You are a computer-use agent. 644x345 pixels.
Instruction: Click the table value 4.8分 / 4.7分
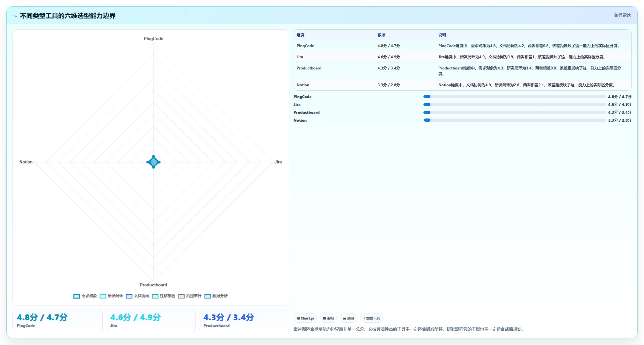point(389,46)
